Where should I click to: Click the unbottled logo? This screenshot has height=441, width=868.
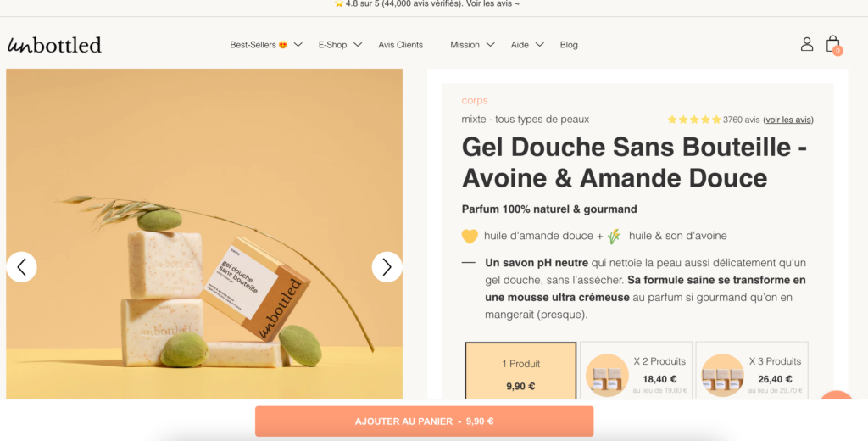click(x=54, y=45)
